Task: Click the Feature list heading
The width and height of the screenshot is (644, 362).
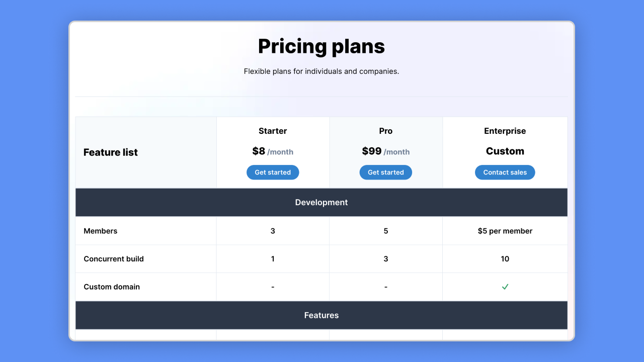Action: pyautogui.click(x=111, y=152)
